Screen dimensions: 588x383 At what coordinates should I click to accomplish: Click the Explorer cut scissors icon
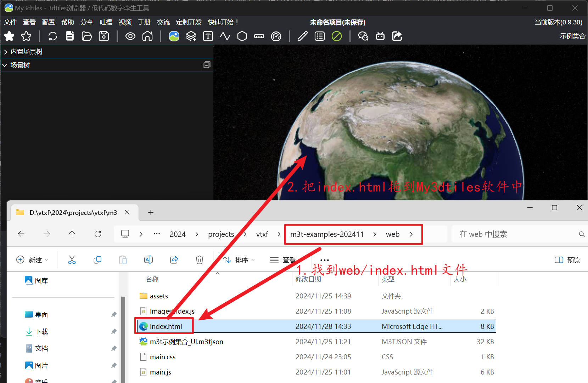click(x=72, y=260)
